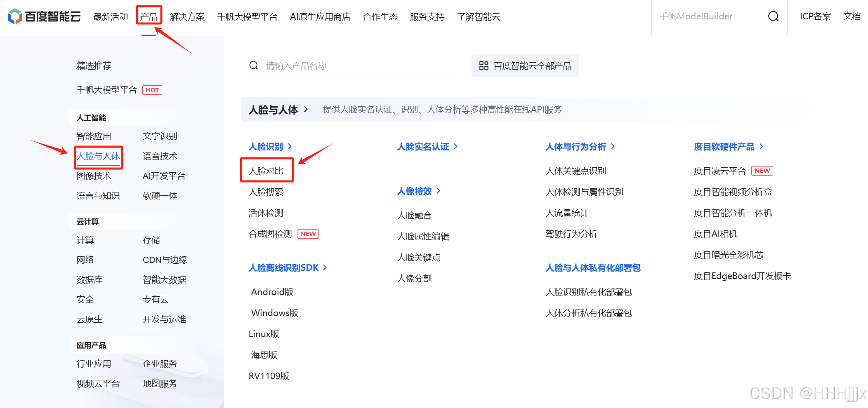The height and width of the screenshot is (408, 868).
Task: Click the ICP备案 link
Action: pos(815,16)
